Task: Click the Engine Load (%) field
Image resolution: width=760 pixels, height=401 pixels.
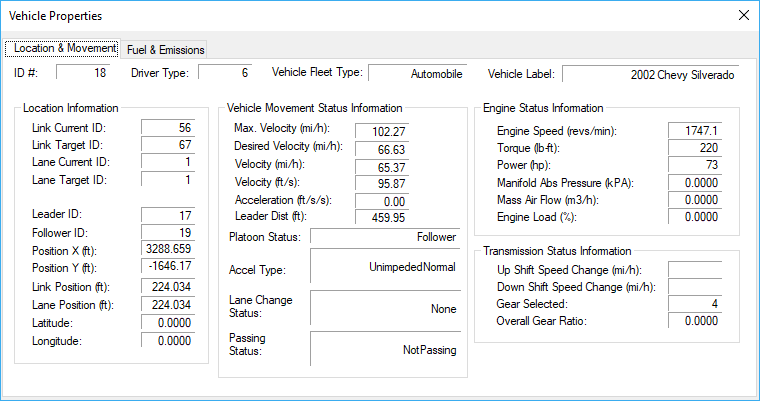Action: click(x=695, y=217)
